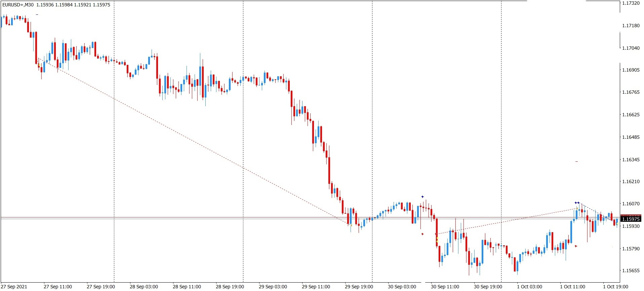Click the 1.17320 price axis label
Viewport: 644px width, 291px height.
[631, 3]
